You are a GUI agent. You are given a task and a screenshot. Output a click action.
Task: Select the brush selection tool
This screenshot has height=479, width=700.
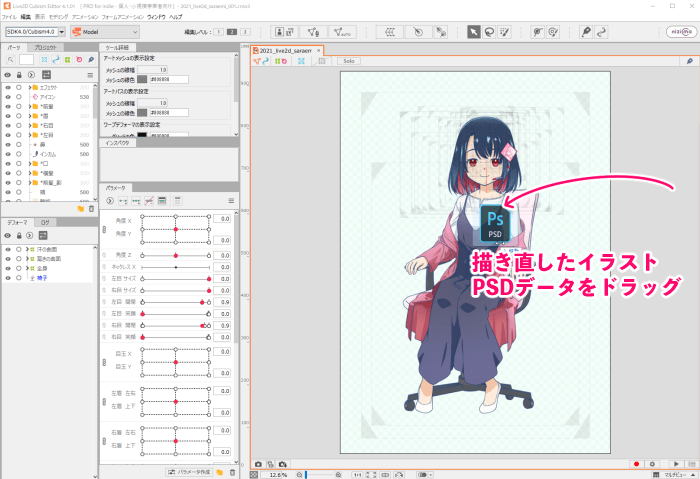coord(504,32)
